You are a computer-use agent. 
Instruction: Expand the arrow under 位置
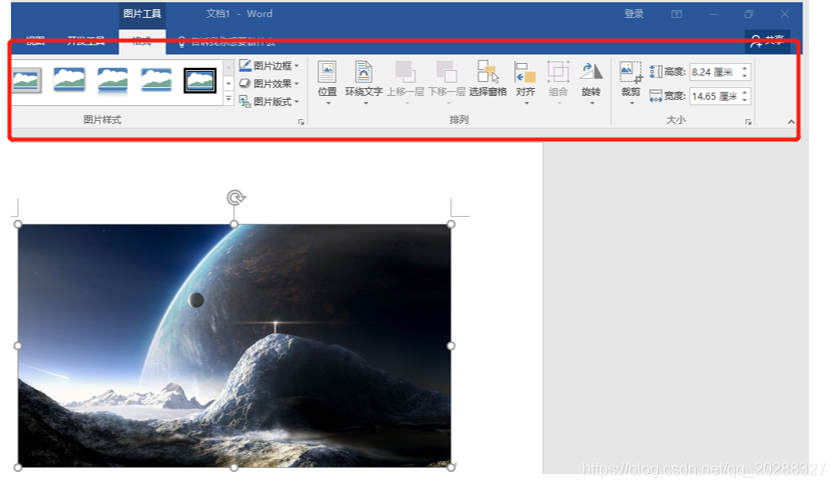(328, 103)
